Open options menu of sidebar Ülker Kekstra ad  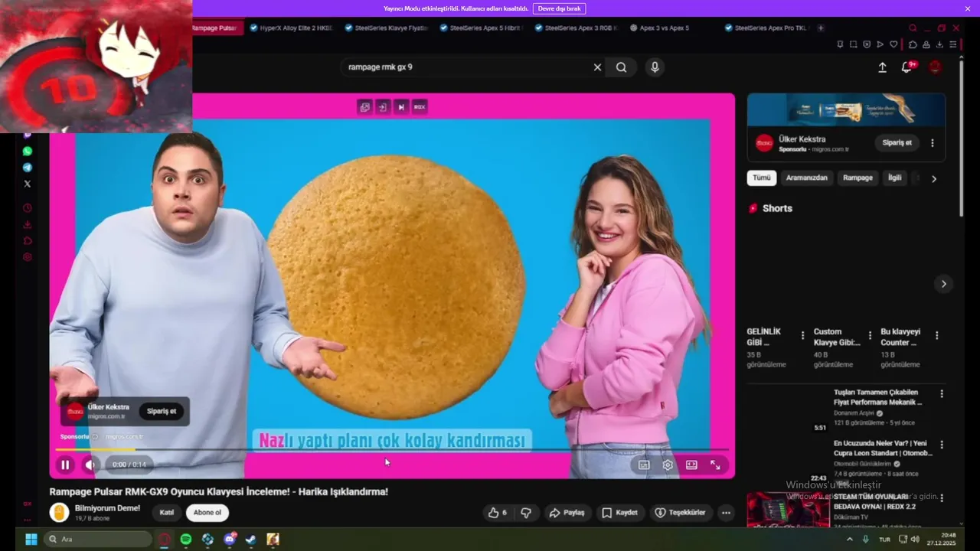pos(932,143)
